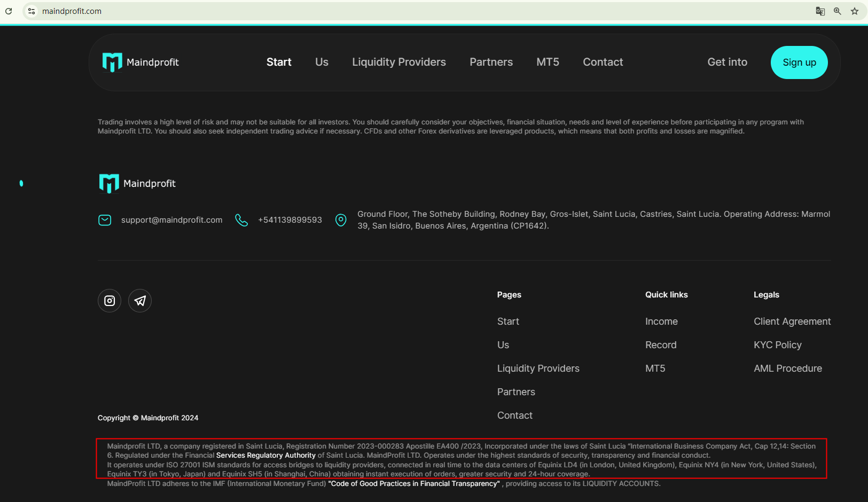Click Get into login link
This screenshot has width=868, height=502.
(727, 62)
